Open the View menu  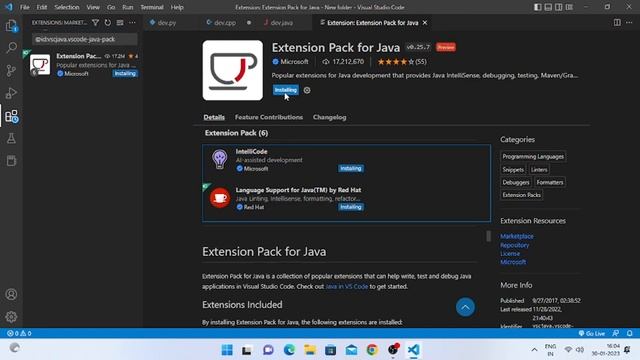[93, 7]
